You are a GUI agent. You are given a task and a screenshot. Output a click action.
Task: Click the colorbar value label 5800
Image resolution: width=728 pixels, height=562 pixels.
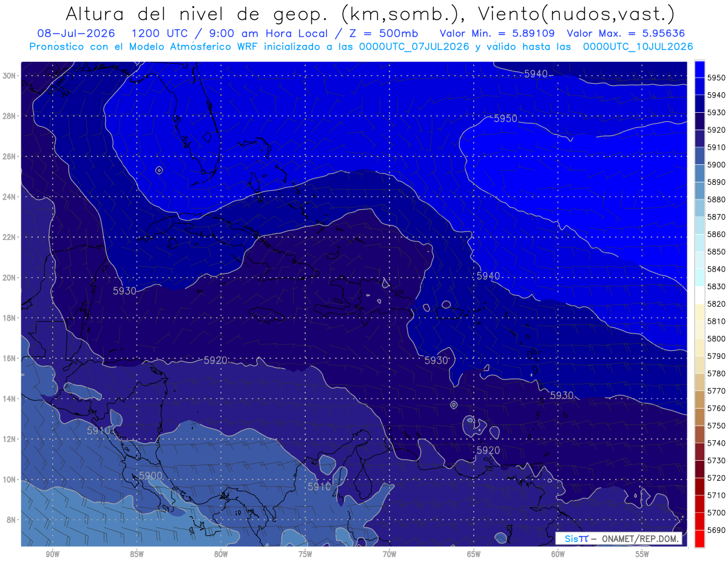(x=716, y=338)
